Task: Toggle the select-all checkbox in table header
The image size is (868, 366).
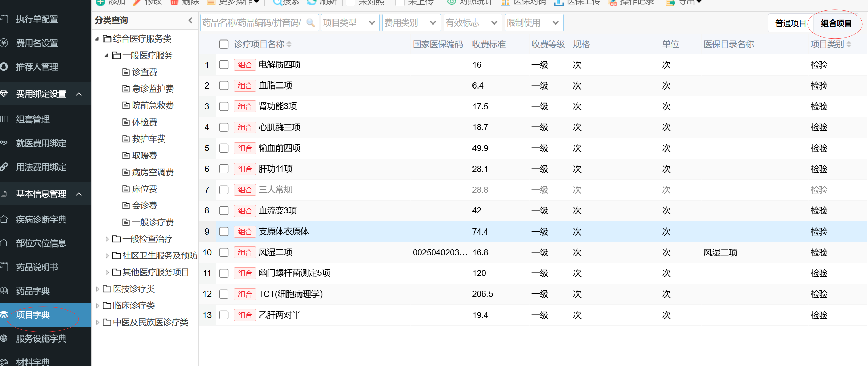Action: pos(224,44)
